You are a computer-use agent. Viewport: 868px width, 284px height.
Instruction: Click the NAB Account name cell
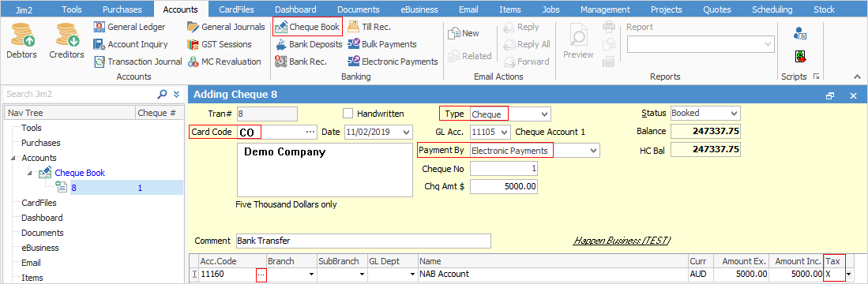point(552,274)
